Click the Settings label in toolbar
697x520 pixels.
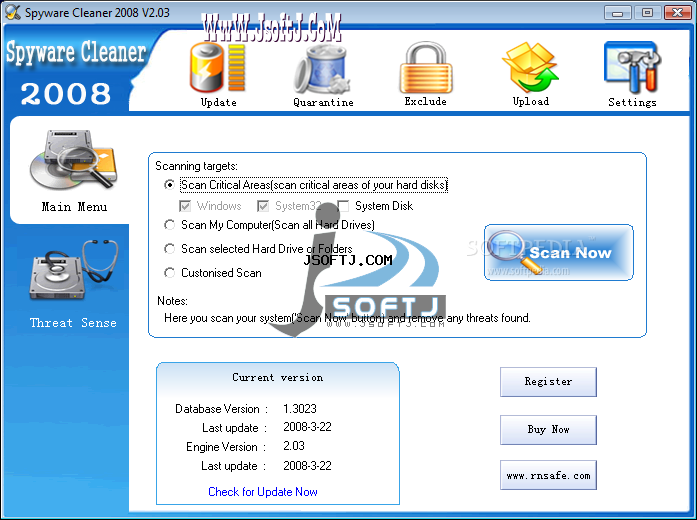tap(632, 102)
